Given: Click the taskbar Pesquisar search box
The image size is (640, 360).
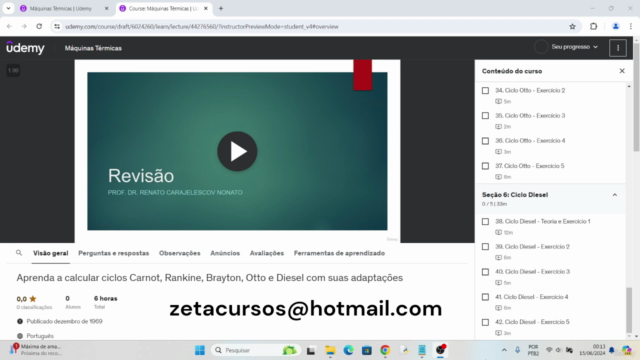Looking at the screenshot, I should (x=255, y=350).
